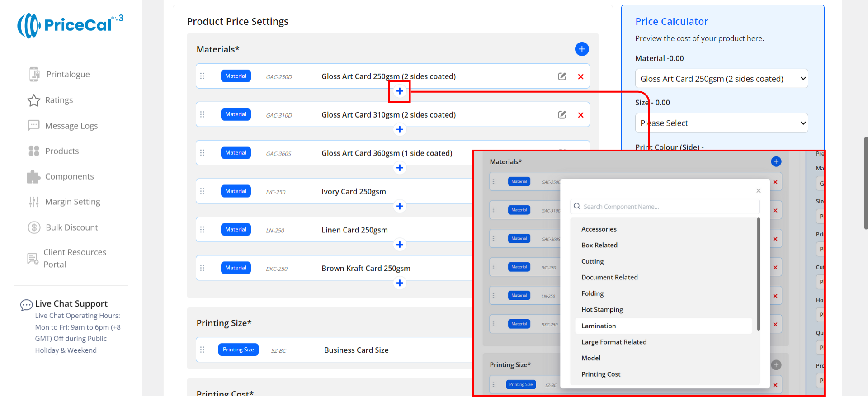This screenshot has height=397, width=868.
Task: Click the drag handle of Ivory Card 250gsm
Action: pyautogui.click(x=202, y=191)
